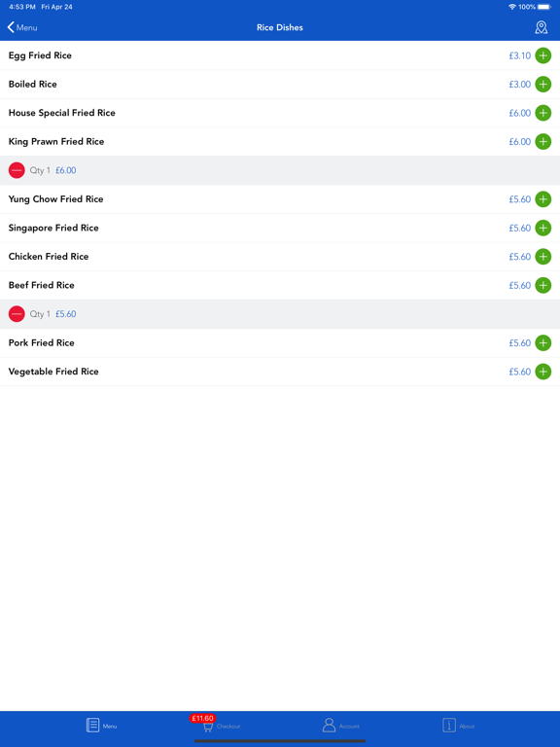
Task: Select the Chicken Fried Rice row name
Action: click(x=49, y=257)
